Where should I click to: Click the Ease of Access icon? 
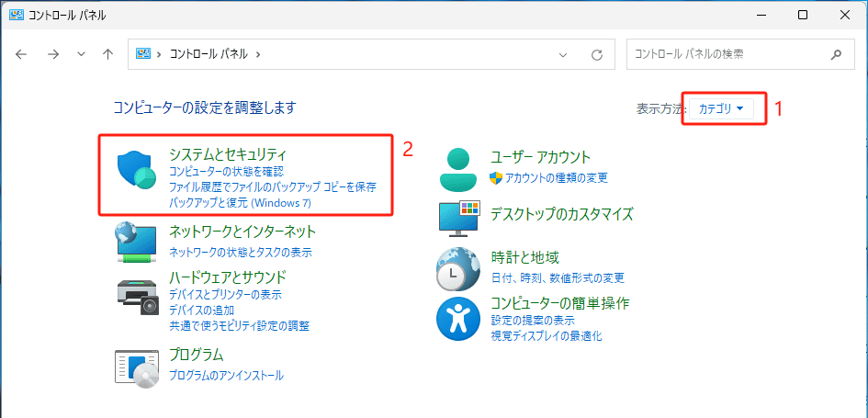point(457,319)
